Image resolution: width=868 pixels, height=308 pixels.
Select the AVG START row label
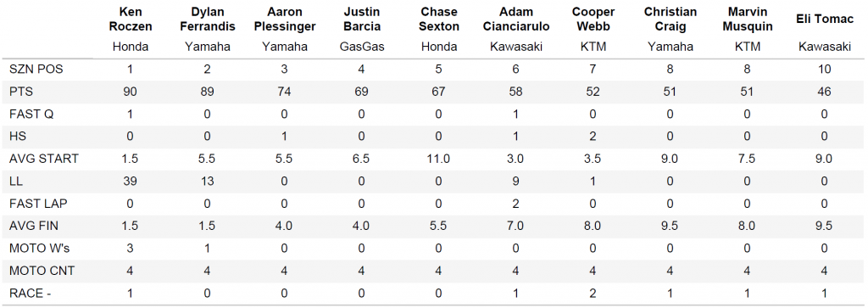(44, 159)
